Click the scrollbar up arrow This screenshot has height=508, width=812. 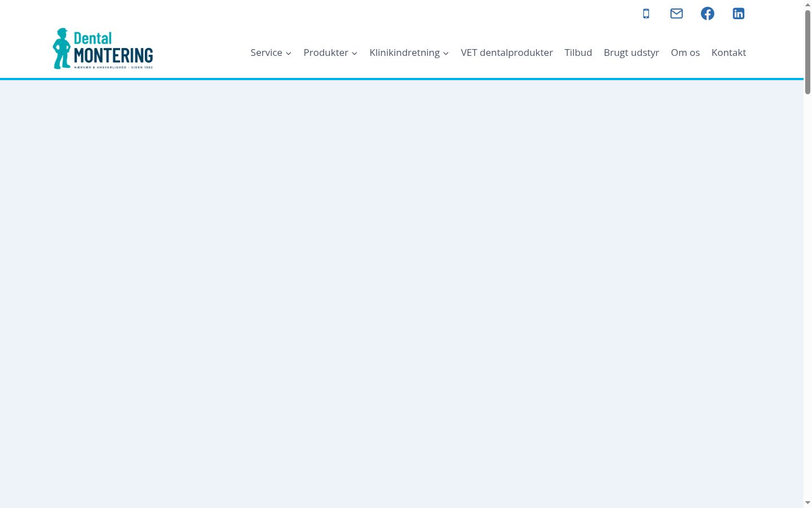pyautogui.click(x=807, y=5)
